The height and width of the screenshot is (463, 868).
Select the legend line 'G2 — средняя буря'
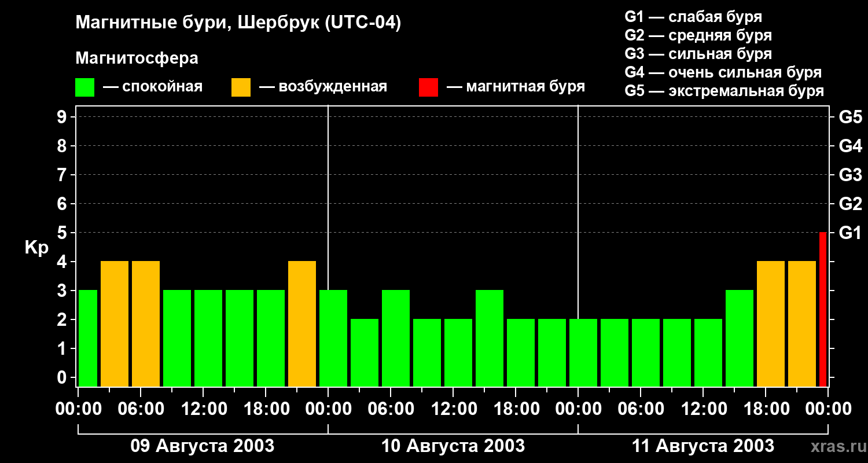click(x=698, y=35)
